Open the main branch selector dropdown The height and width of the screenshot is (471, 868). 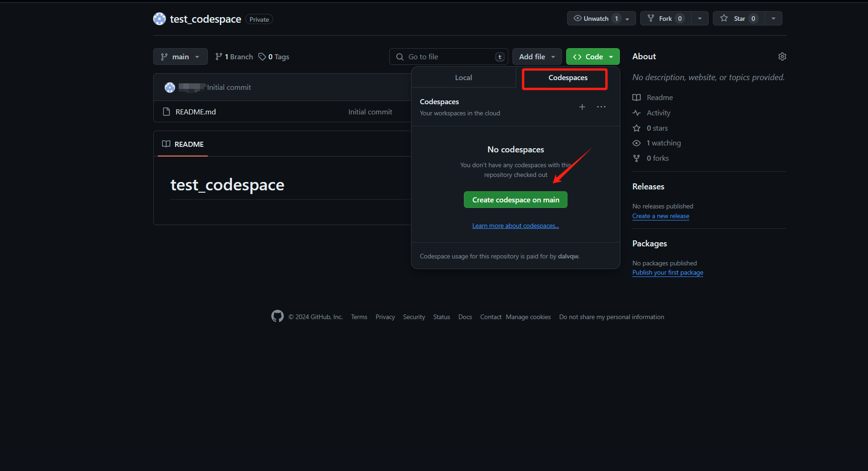180,56
